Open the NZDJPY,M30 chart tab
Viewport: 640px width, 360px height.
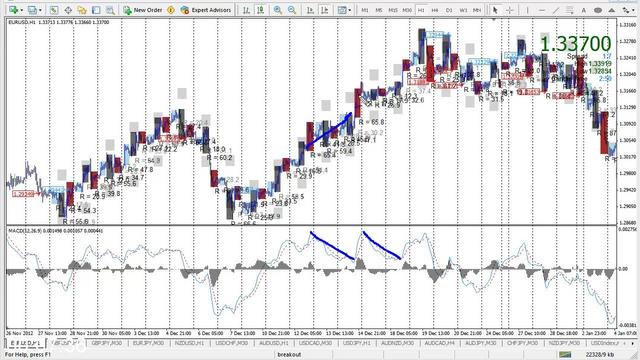pyautogui.click(x=564, y=343)
